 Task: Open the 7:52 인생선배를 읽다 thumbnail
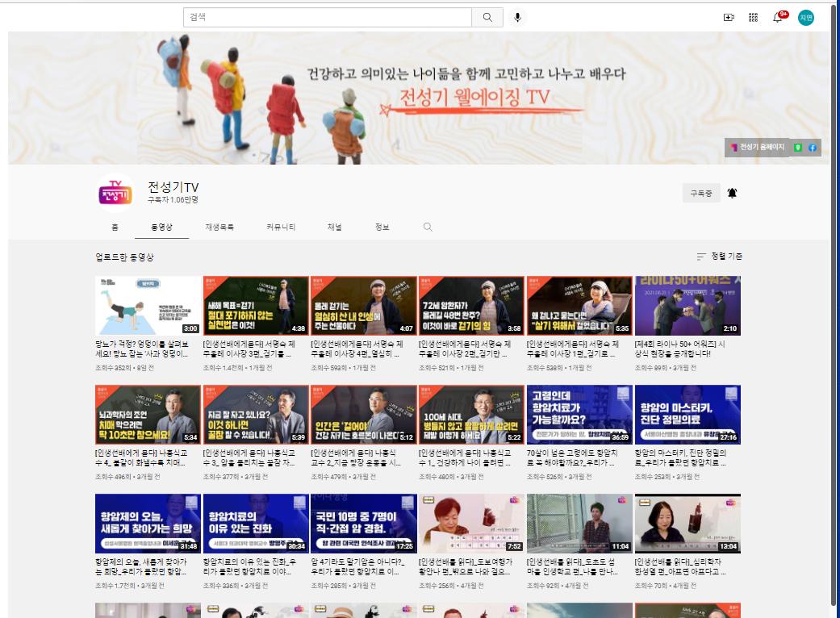click(x=471, y=524)
